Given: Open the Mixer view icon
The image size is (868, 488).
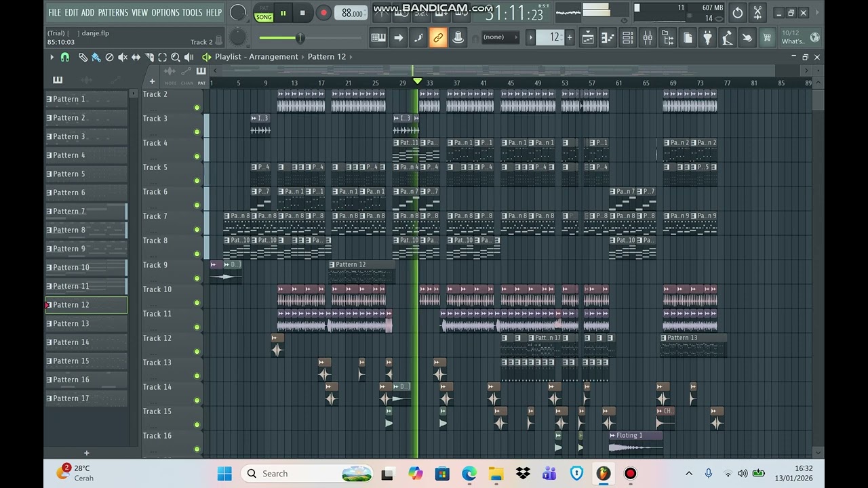Looking at the screenshot, I should coord(648,38).
